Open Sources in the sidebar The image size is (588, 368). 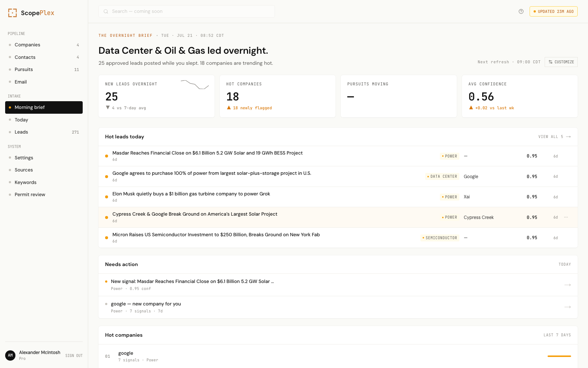[44, 170]
